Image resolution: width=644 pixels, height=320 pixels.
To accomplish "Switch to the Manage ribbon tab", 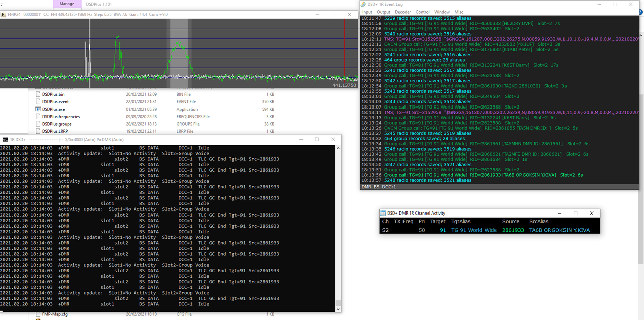I will click(67, 4).
